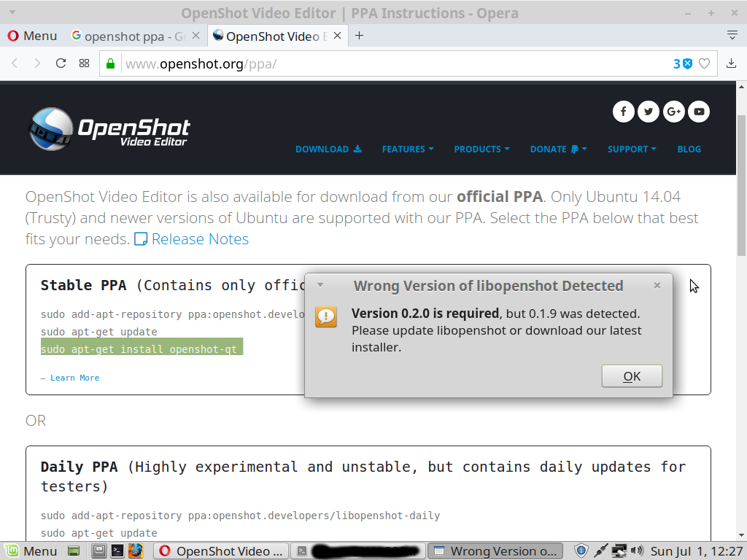This screenshot has height=560, width=747.
Task: Open the Release Notes link
Action: click(192, 239)
